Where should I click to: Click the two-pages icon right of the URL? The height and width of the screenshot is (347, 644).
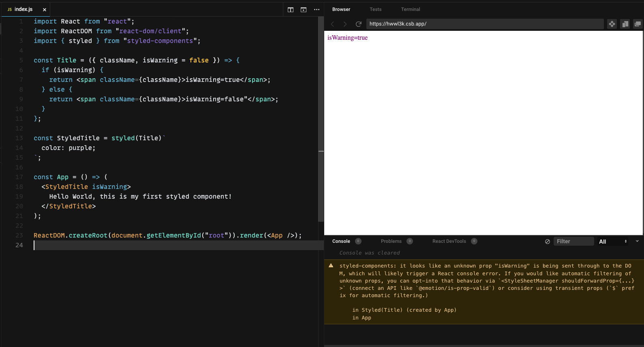click(625, 24)
